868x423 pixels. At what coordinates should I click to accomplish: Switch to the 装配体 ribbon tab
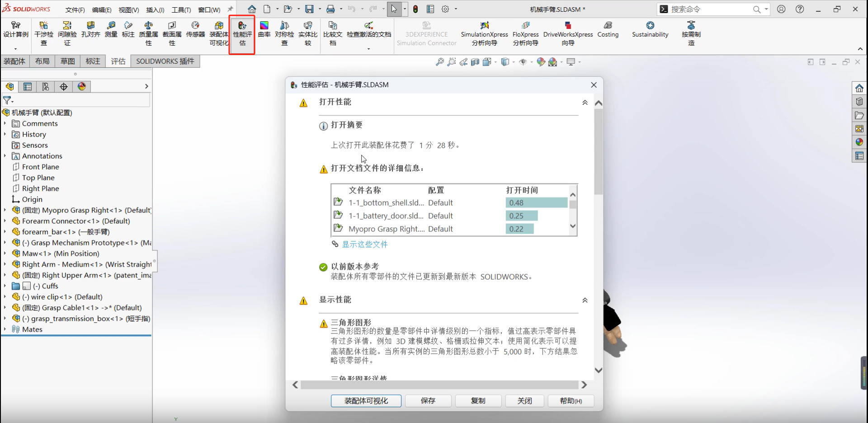pyautogui.click(x=14, y=61)
